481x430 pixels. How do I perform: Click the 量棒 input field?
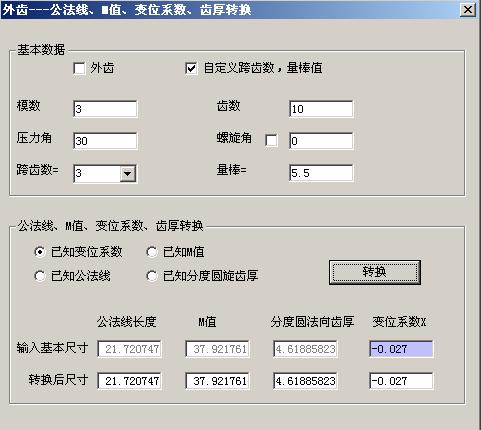coord(321,173)
